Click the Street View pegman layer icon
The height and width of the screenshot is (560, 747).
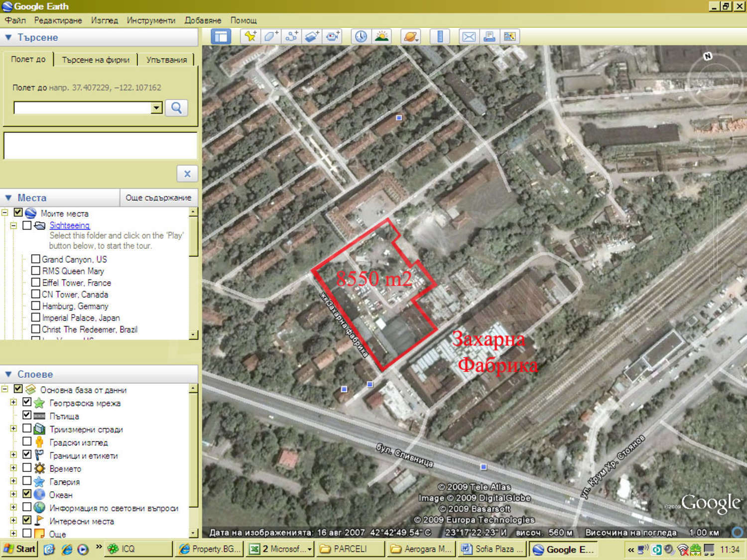tap(39, 442)
